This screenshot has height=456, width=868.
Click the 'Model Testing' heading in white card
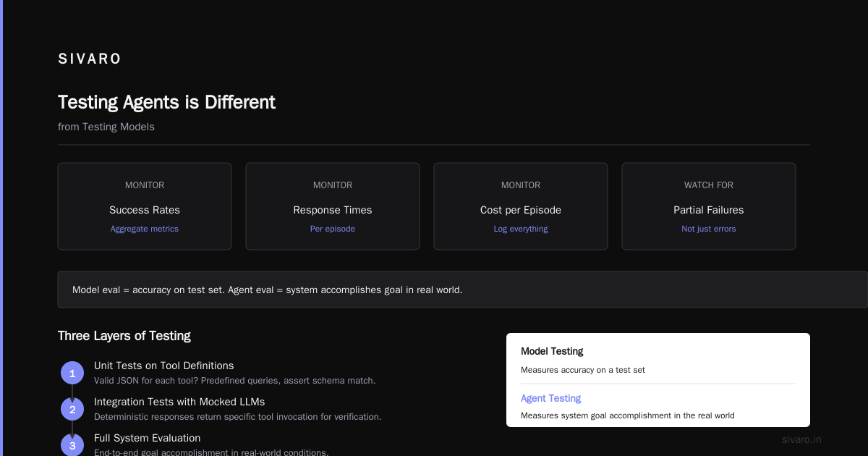[552, 351]
